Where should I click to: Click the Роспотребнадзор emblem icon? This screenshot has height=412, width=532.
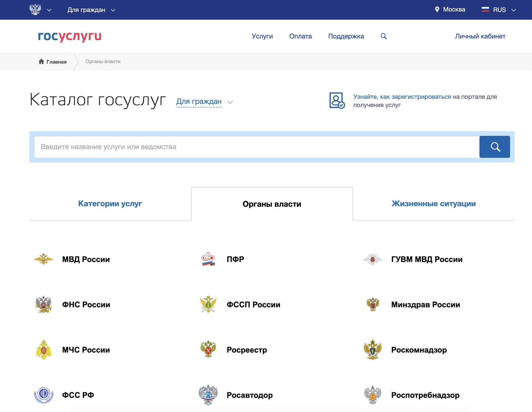pyautogui.click(x=373, y=395)
